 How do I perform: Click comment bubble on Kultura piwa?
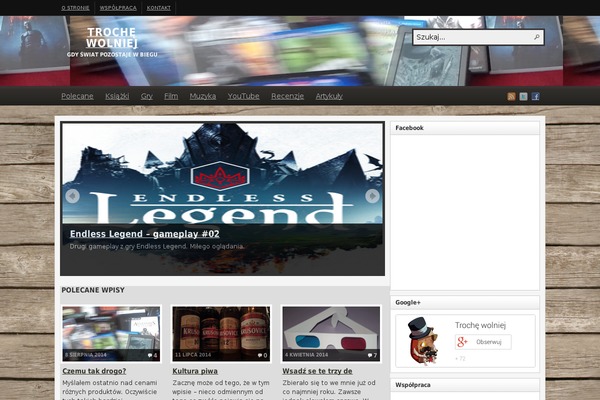click(x=262, y=355)
